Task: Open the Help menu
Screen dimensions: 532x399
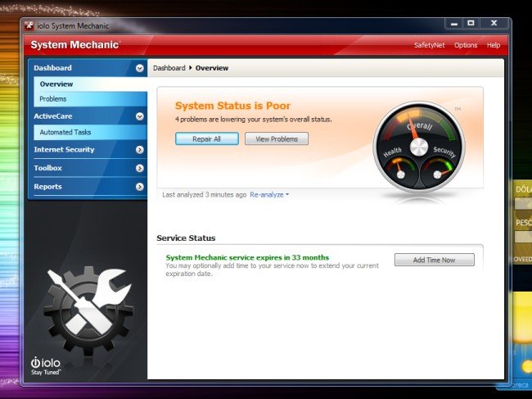Action: [494, 45]
